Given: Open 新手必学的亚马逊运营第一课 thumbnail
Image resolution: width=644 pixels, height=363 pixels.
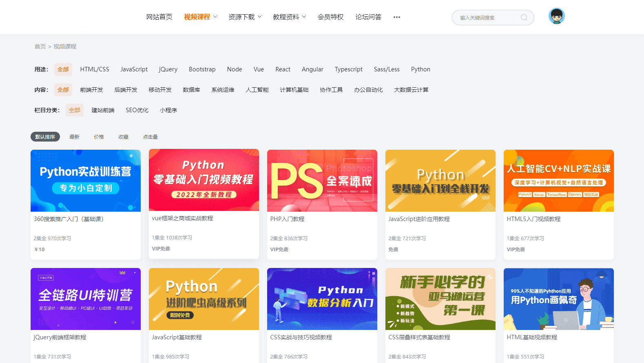Looking at the screenshot, I should point(440,299).
